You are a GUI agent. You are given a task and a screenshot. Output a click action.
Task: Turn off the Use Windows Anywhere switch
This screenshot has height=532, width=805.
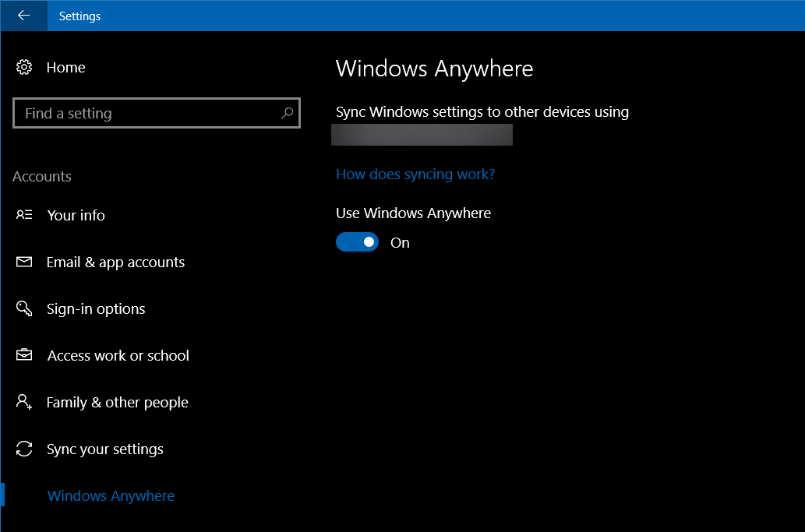click(x=357, y=242)
